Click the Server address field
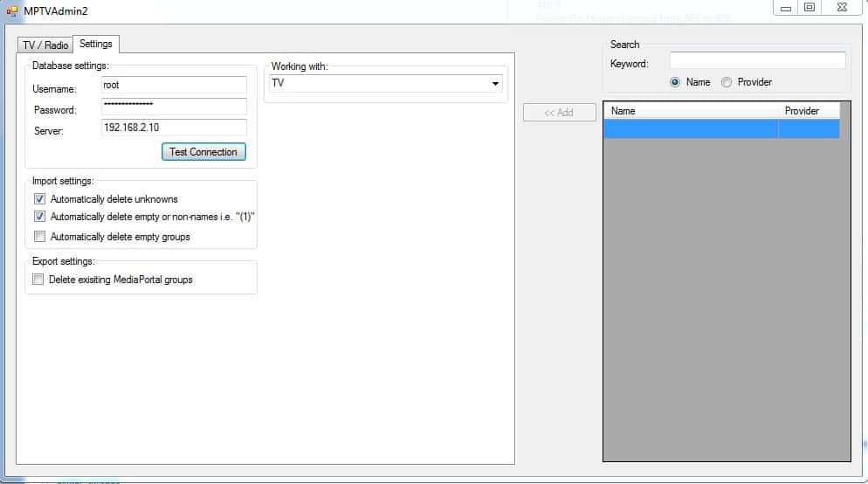This screenshot has width=868, height=484. 173,128
